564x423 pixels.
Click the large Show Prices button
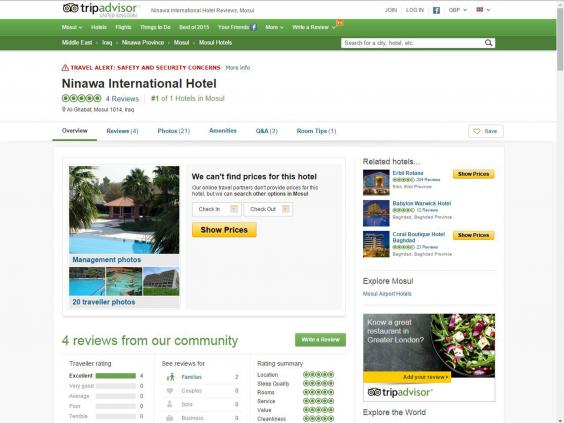pyautogui.click(x=224, y=230)
